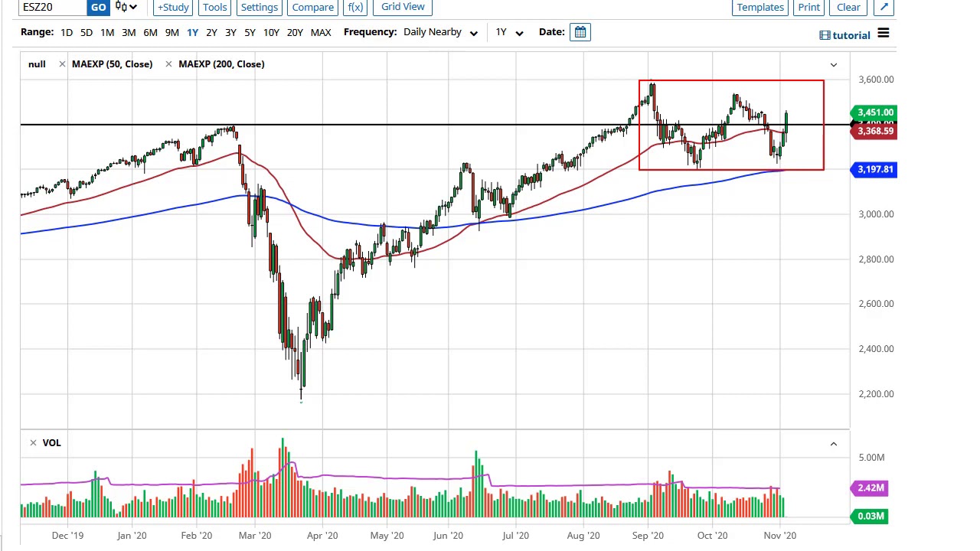Click the 3,451.00 last price tag
This screenshot has width=980, height=551.
[x=874, y=112]
